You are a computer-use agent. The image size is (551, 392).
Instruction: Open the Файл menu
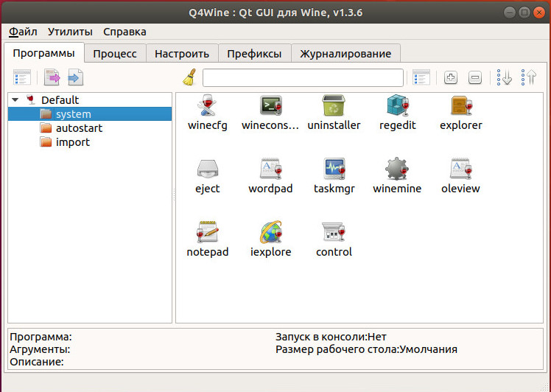[x=23, y=32]
